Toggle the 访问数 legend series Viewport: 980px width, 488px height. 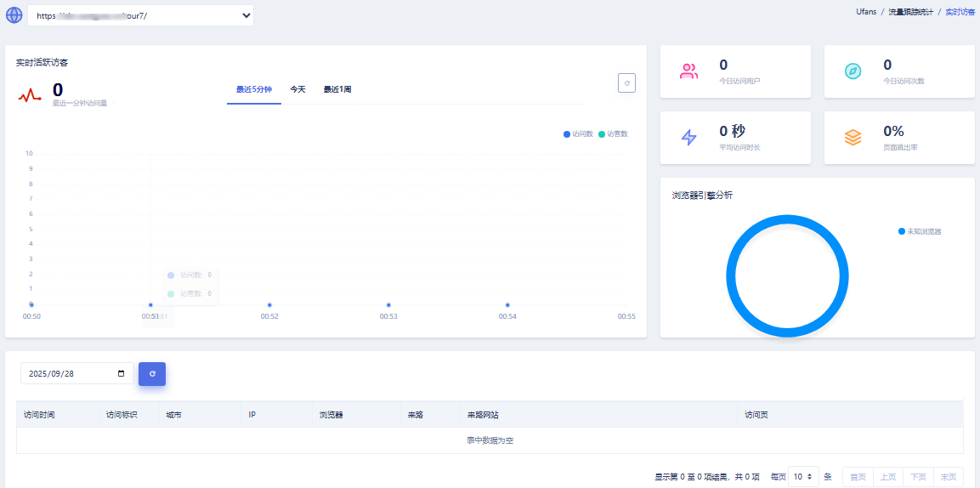[x=578, y=134]
